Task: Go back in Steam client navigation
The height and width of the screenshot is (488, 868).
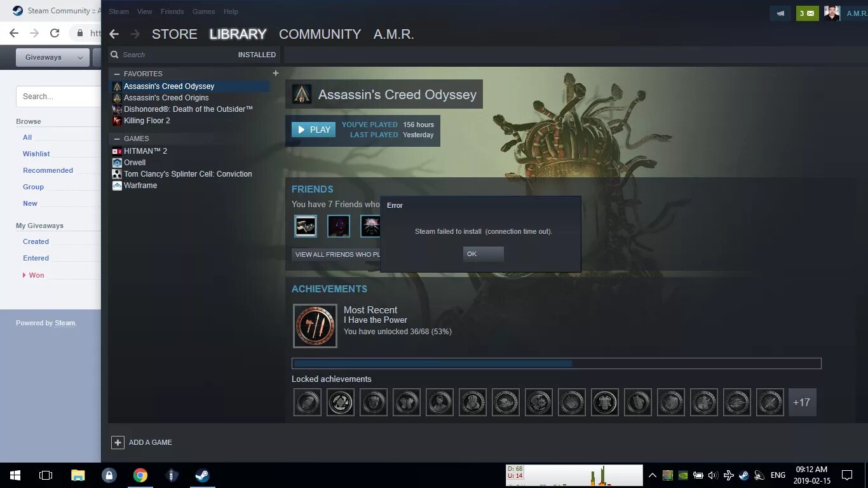Action: (114, 34)
